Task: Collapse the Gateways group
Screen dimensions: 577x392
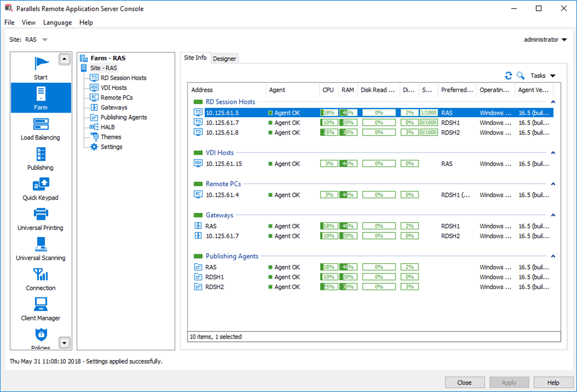Action: pyautogui.click(x=553, y=215)
